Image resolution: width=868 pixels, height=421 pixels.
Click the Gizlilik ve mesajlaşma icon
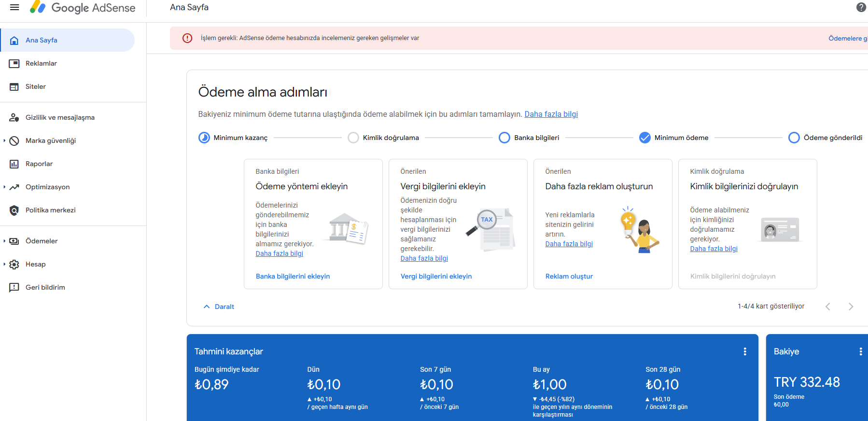[14, 118]
